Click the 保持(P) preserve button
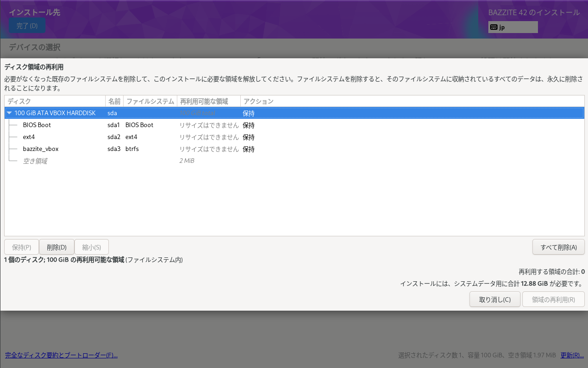The image size is (588, 368). click(x=21, y=246)
